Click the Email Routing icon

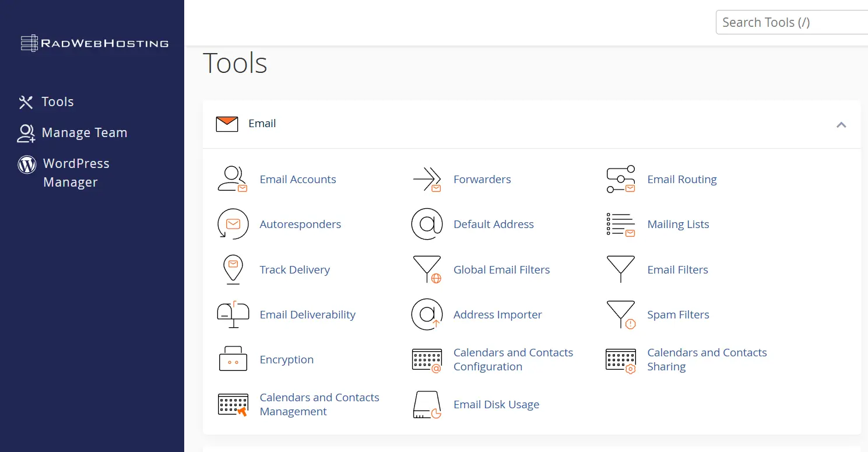[620, 179]
